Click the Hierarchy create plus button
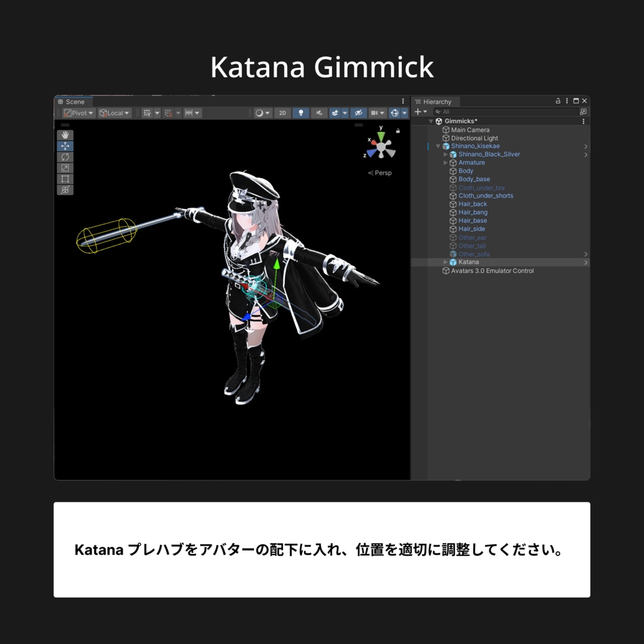Screen dimensions: 644x644 click(x=418, y=112)
